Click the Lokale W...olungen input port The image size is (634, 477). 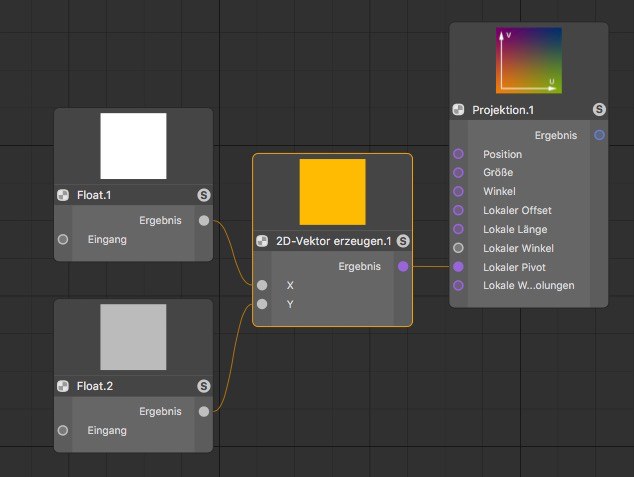(x=458, y=285)
